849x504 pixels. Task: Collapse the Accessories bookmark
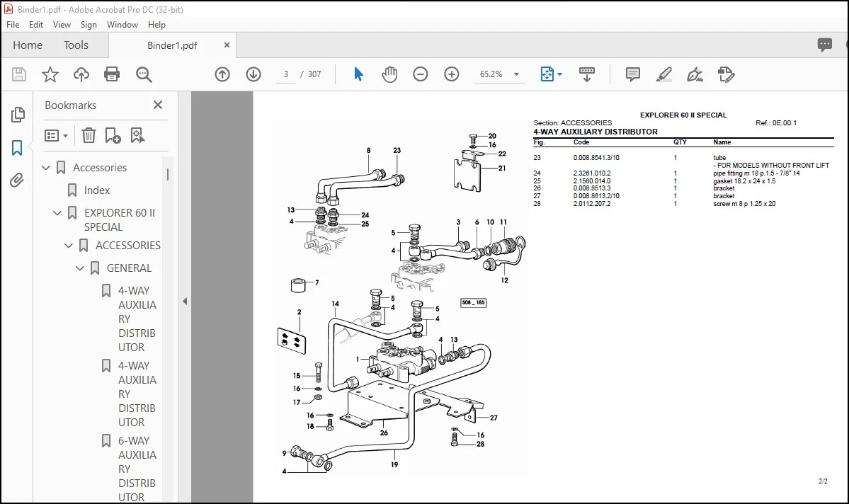point(46,168)
